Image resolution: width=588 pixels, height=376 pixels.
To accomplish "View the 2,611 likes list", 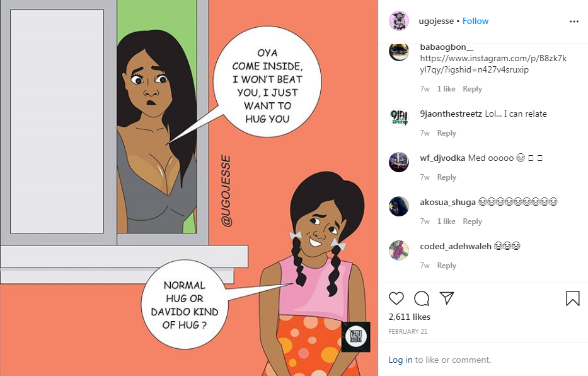I will (x=410, y=317).
